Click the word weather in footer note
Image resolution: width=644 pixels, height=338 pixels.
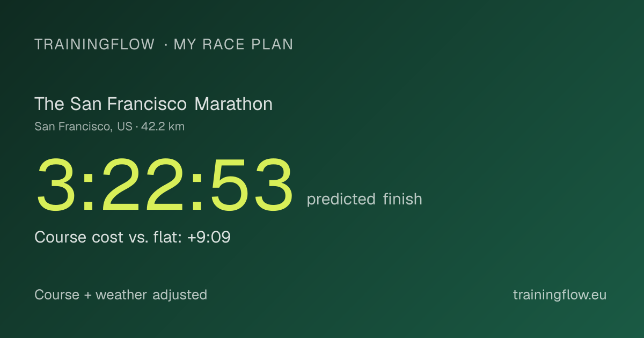click(x=121, y=295)
